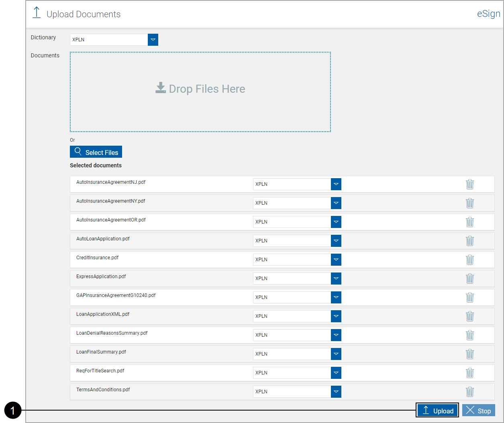Viewport: 504px width, 423px height.
Task: Expand the XPLN dropdown beside LoanApplicationXML.pdf
Action: pyautogui.click(x=336, y=316)
